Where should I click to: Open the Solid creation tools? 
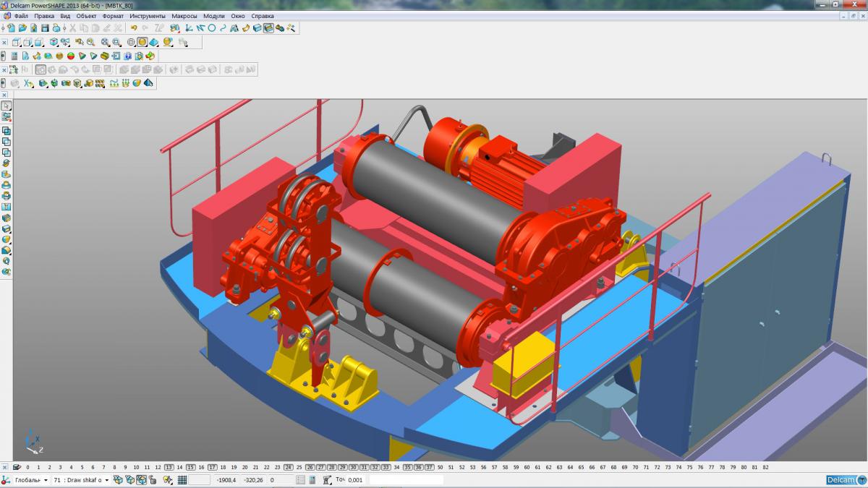(257, 27)
